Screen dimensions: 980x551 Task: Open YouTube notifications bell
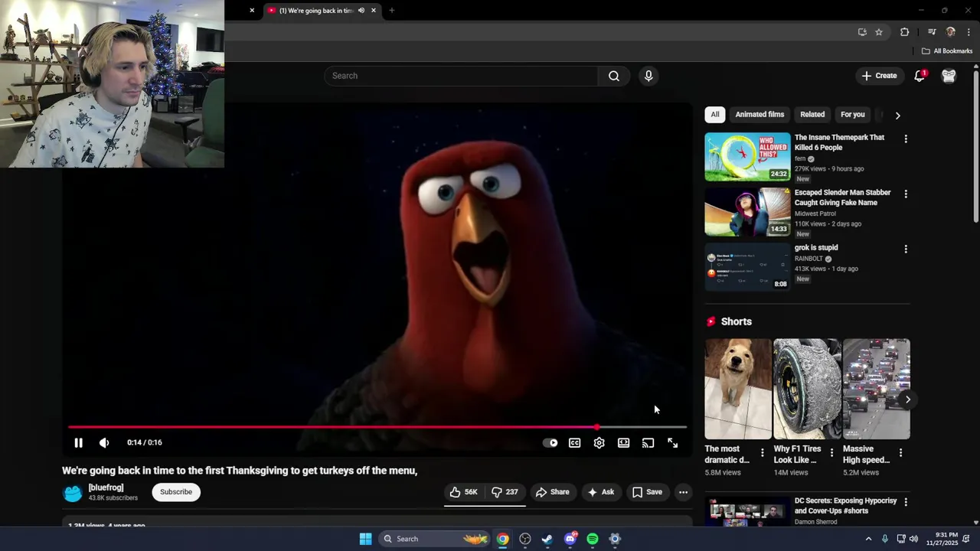[x=920, y=76]
